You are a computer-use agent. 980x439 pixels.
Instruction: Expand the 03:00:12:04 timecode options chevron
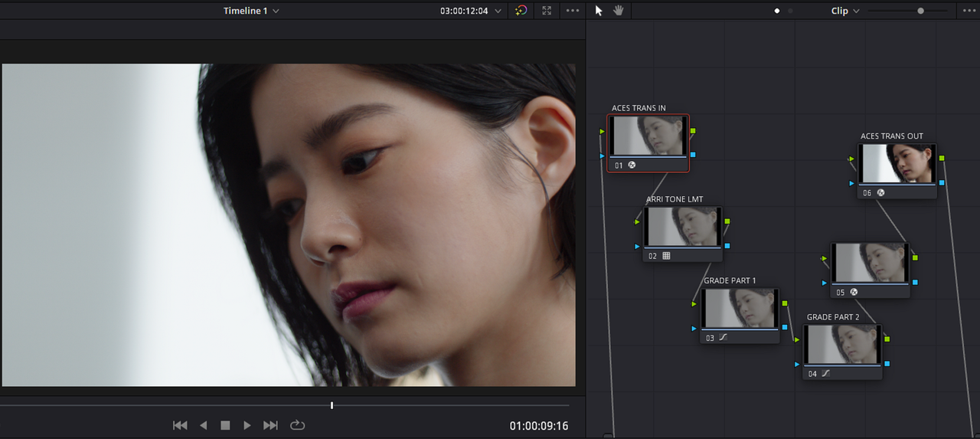(498, 11)
